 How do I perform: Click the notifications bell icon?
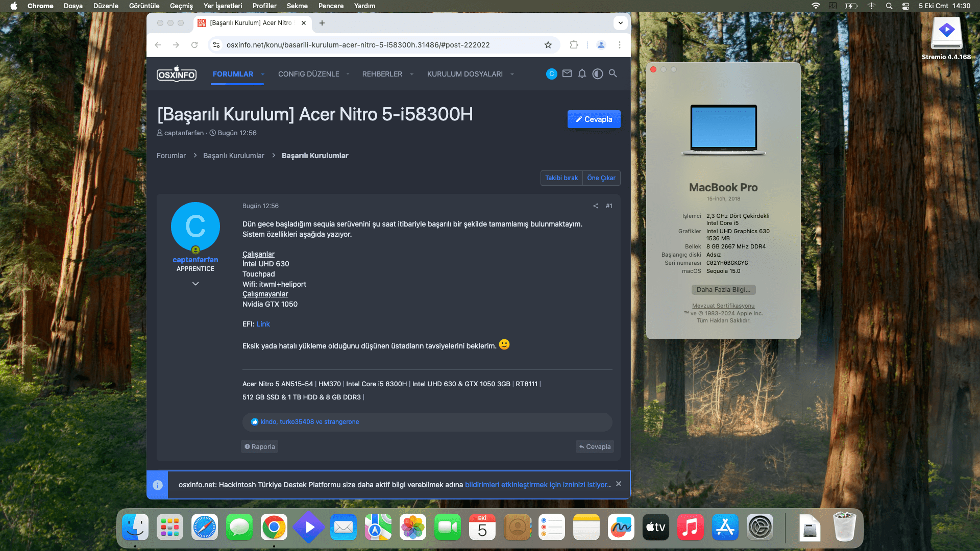click(582, 73)
